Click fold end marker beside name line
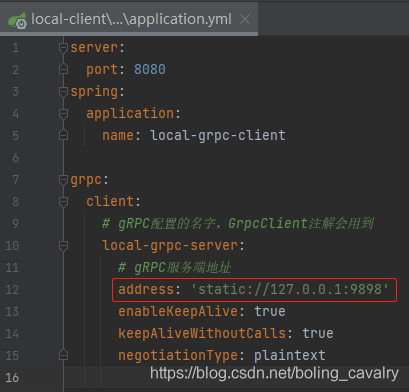409x392 pixels. click(x=63, y=135)
